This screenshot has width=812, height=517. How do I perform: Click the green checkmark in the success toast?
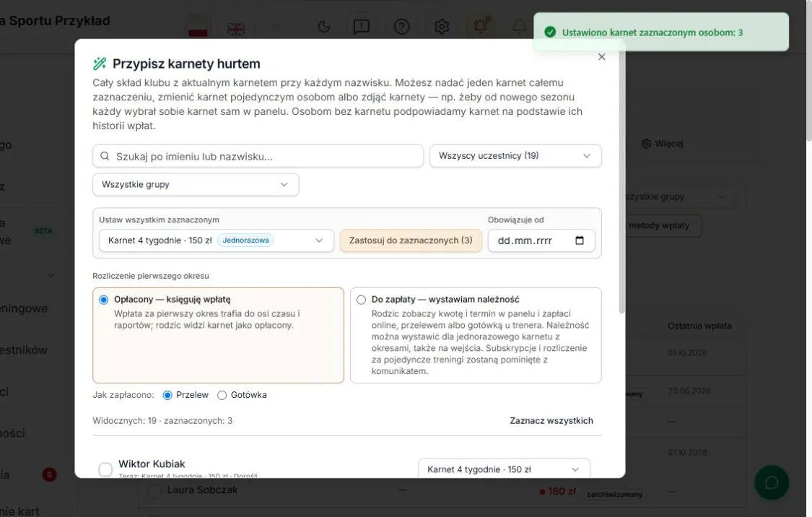[x=550, y=32]
